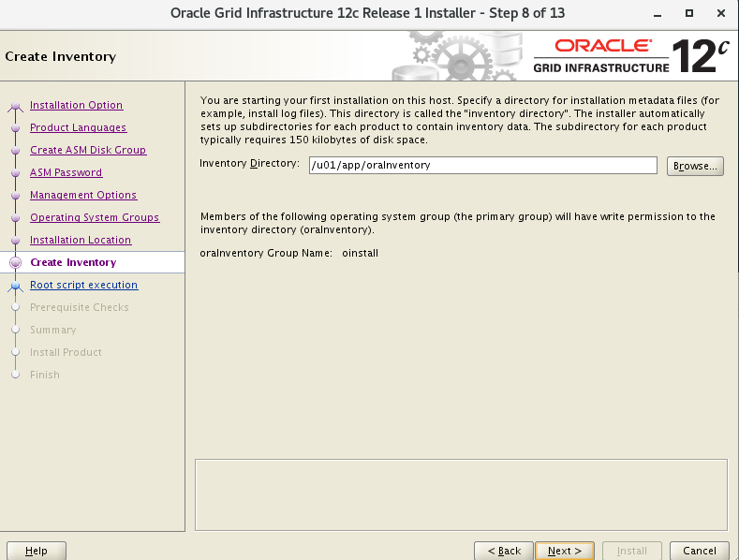This screenshot has width=739, height=560.
Task: Maximize the installer window
Action: tap(689, 13)
